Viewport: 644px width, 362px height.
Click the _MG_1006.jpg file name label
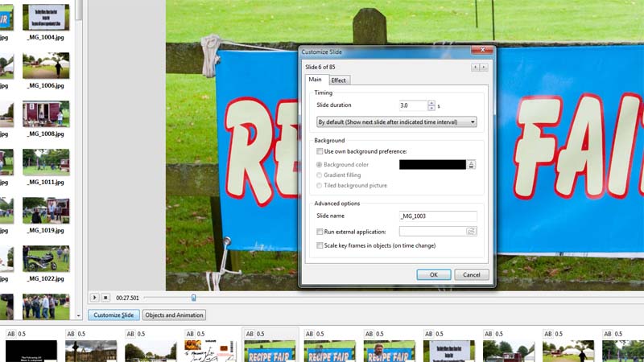[45, 85]
